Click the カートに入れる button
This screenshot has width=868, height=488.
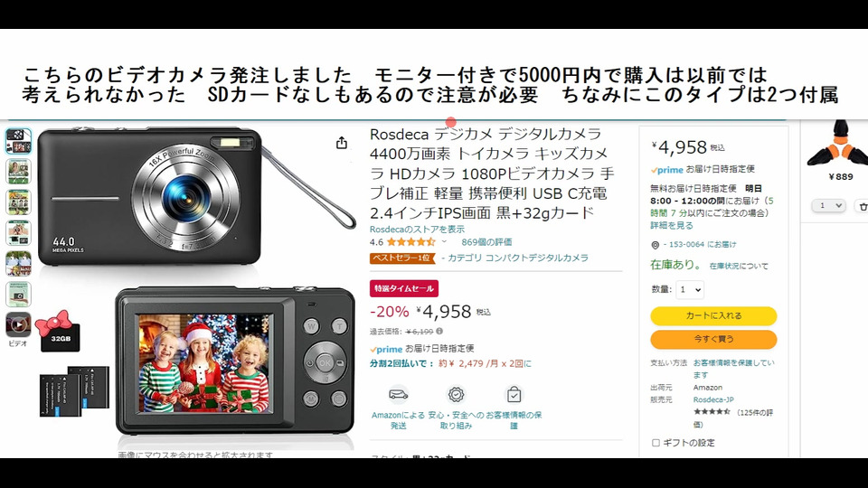[713, 315]
